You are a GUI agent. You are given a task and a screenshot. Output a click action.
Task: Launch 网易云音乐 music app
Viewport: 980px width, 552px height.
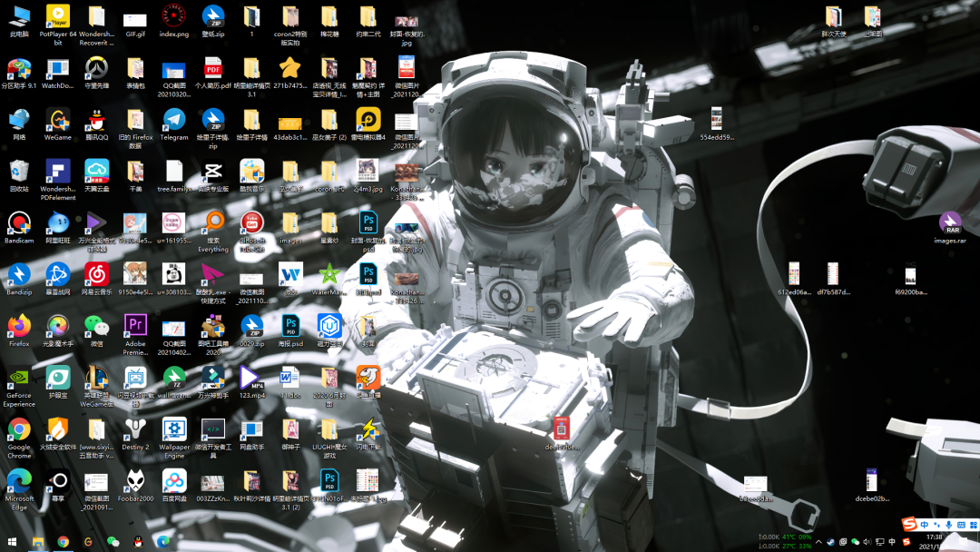coord(96,279)
